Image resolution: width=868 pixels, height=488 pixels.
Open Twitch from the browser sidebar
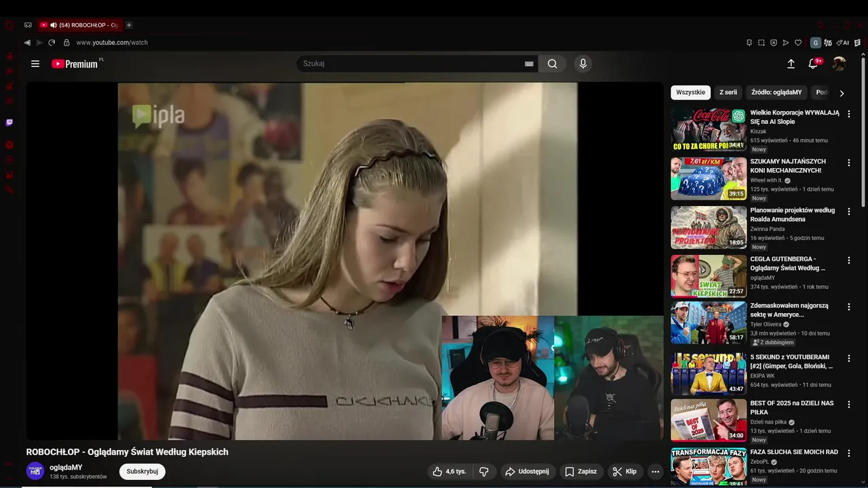[9, 123]
